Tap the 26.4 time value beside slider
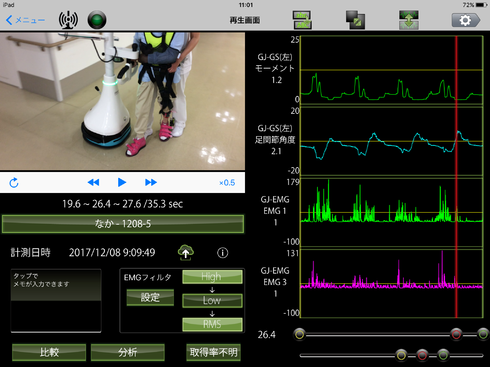This screenshot has height=367, width=490. click(267, 335)
